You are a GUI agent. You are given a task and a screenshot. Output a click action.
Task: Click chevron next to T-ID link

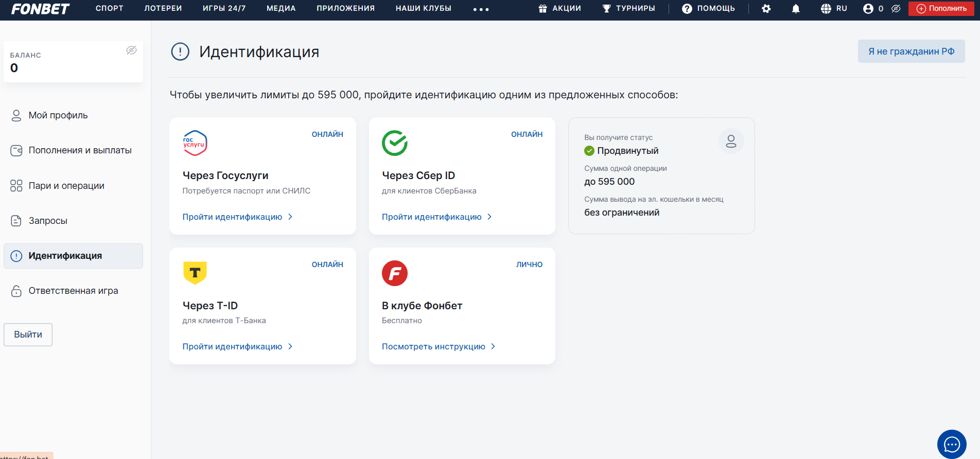click(290, 346)
